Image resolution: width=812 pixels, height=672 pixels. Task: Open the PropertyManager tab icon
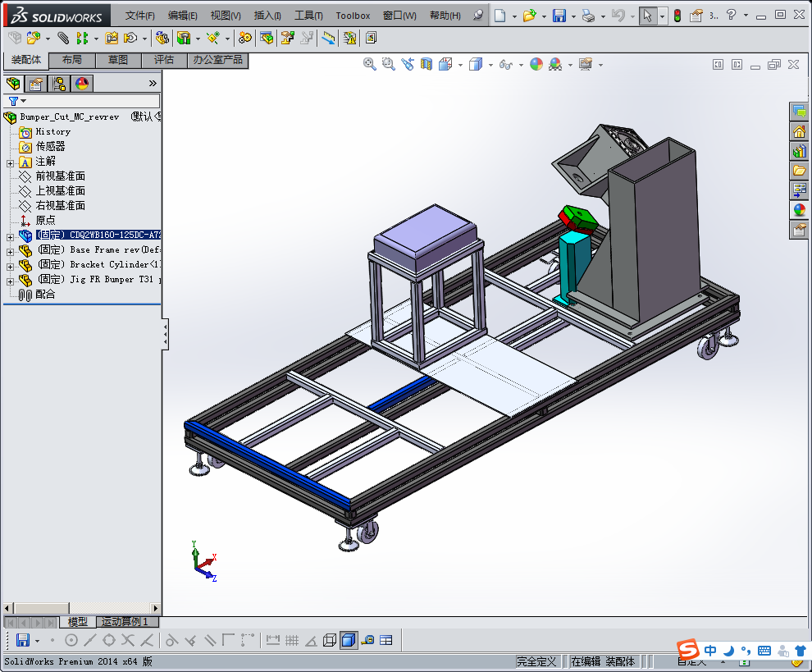36,83
